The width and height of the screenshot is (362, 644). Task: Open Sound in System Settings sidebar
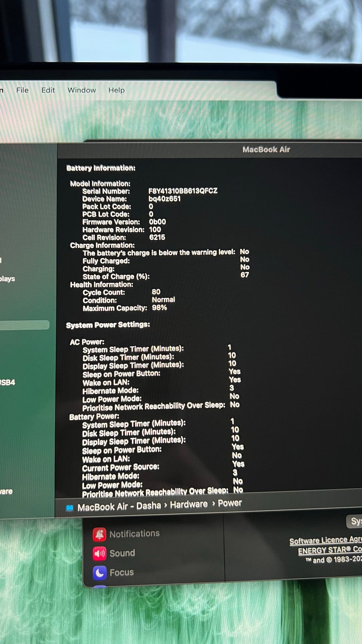click(122, 553)
